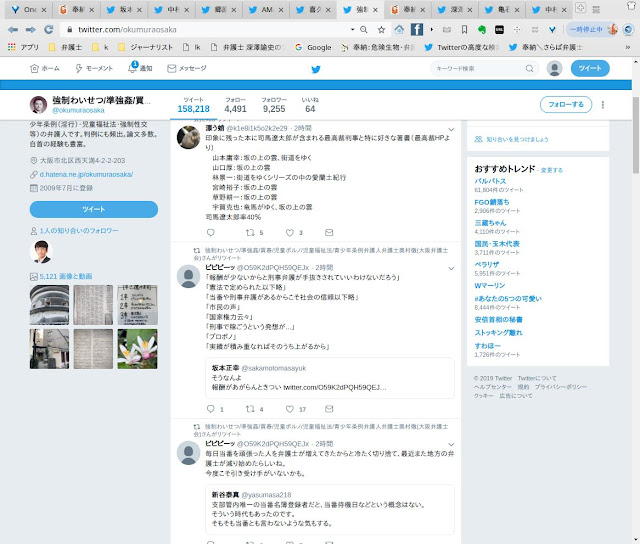Open the FGO鯖落ち trend
The width and height of the screenshot is (640, 544).
coord(492,202)
